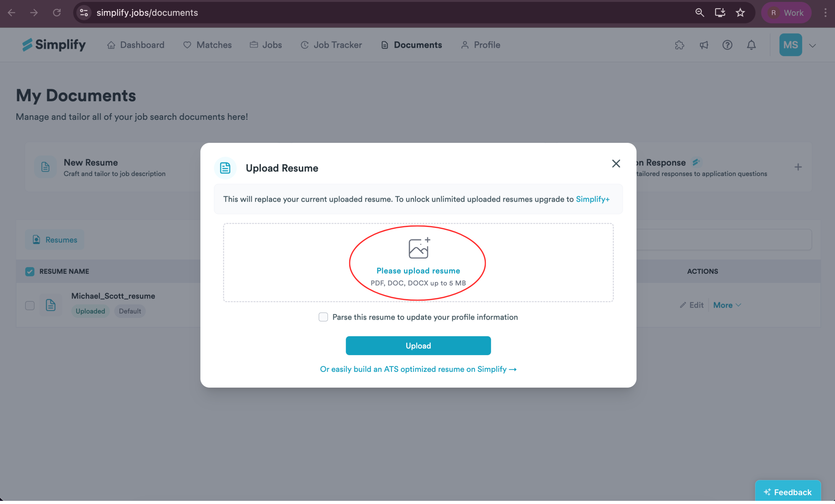
Task: Open the Simplify logo home link
Action: pyautogui.click(x=54, y=45)
